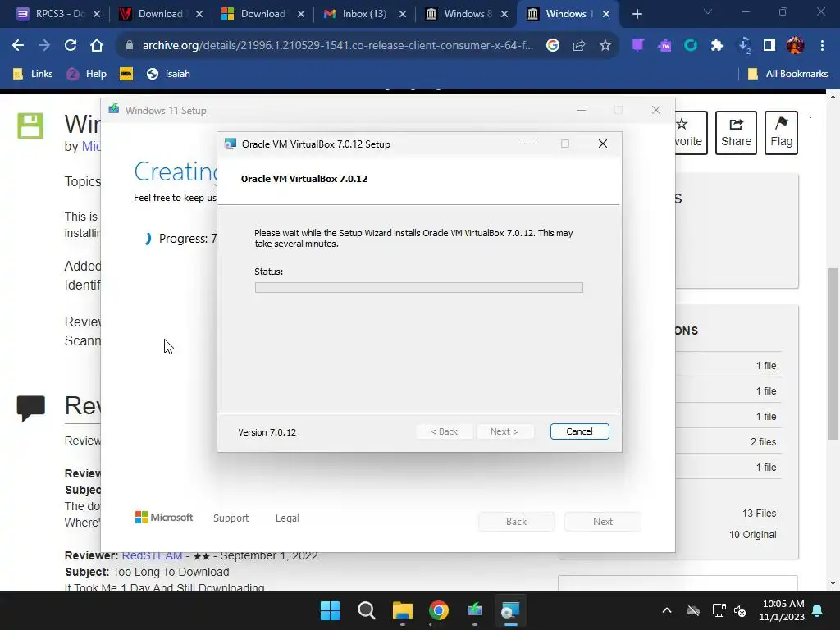The image size is (840, 630).
Task: Switch to the red V Download tab
Action: (161, 14)
